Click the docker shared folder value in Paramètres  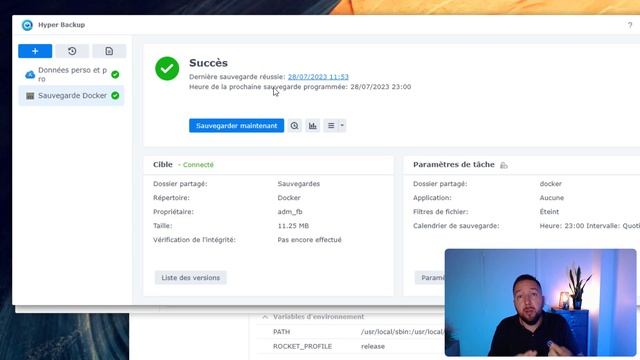tap(551, 184)
